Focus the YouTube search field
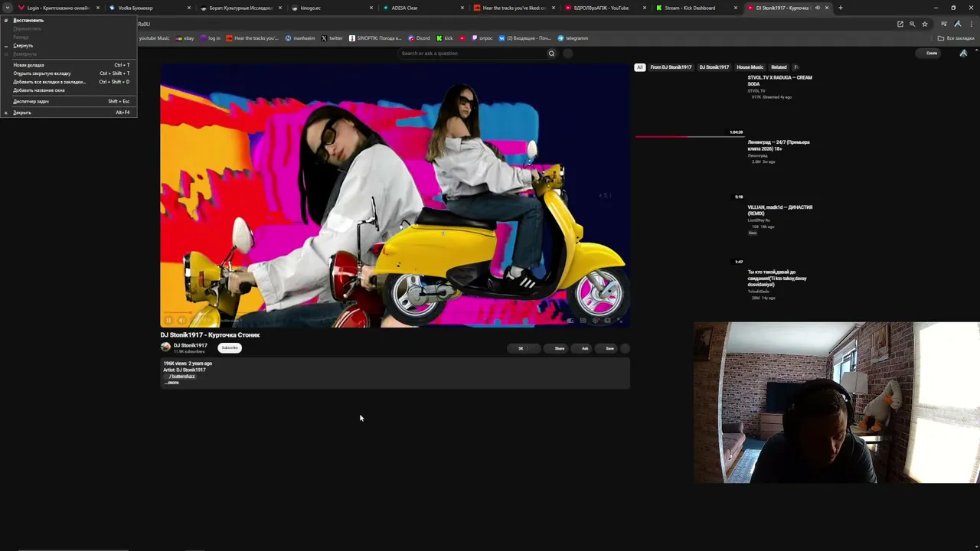The height and width of the screenshot is (551, 980). [472, 54]
